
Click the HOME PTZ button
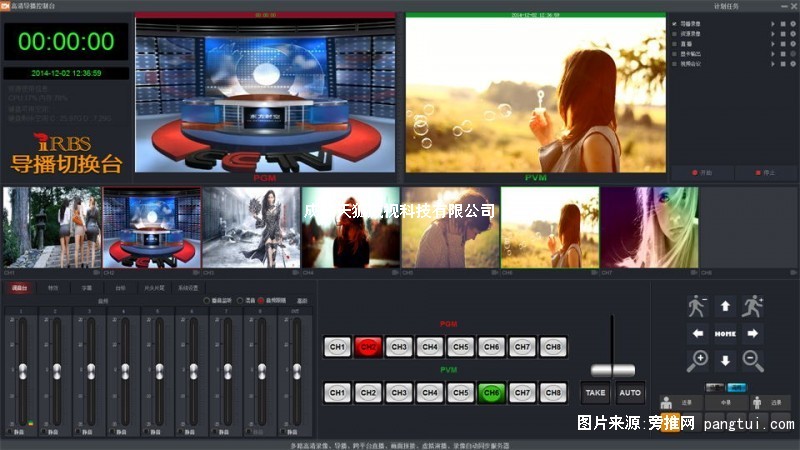pyautogui.click(x=725, y=334)
